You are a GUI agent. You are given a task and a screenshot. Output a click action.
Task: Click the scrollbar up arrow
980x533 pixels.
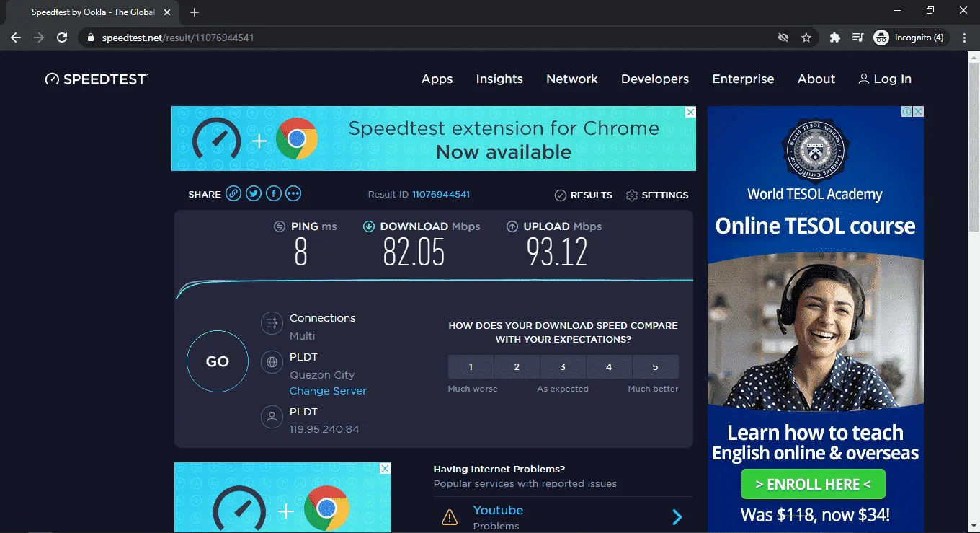pyautogui.click(x=974, y=57)
